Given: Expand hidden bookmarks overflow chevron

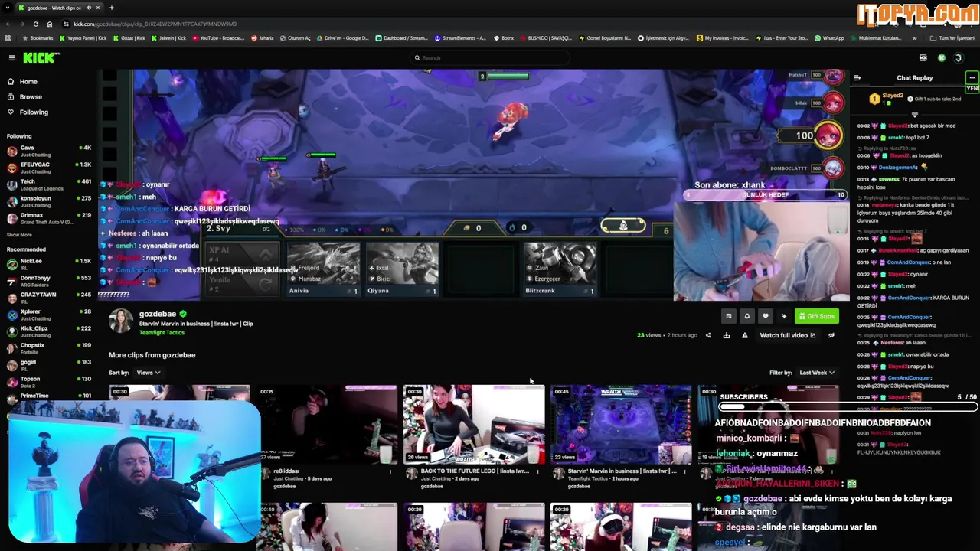Looking at the screenshot, I should 915,37.
